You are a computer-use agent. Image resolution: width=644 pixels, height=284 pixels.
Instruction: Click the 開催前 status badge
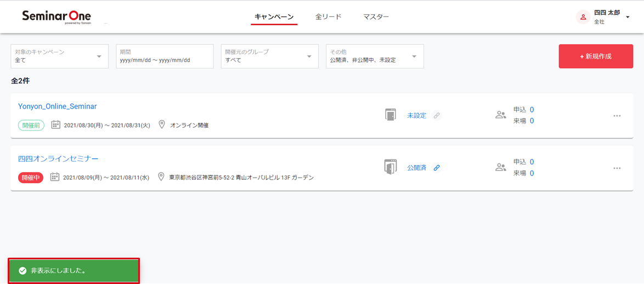coord(31,125)
